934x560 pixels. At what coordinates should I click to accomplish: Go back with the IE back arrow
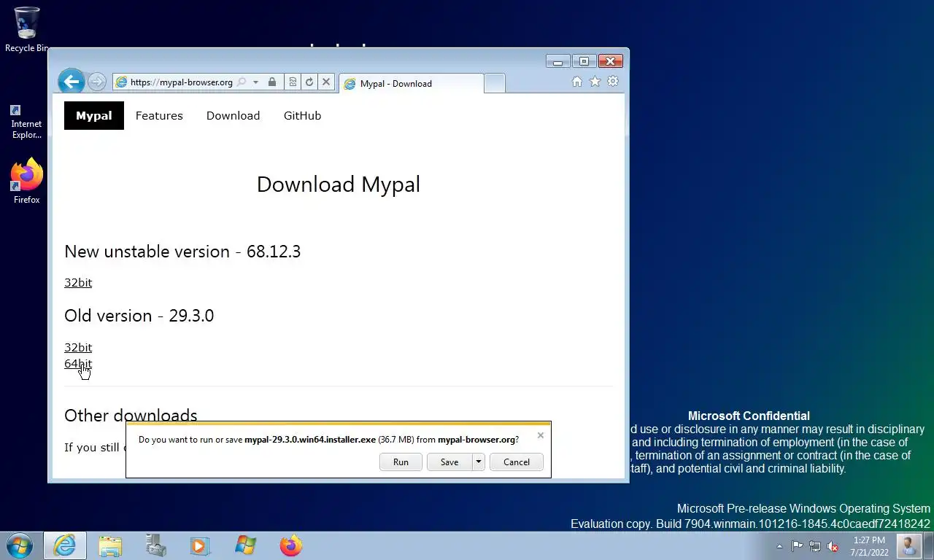click(x=71, y=82)
